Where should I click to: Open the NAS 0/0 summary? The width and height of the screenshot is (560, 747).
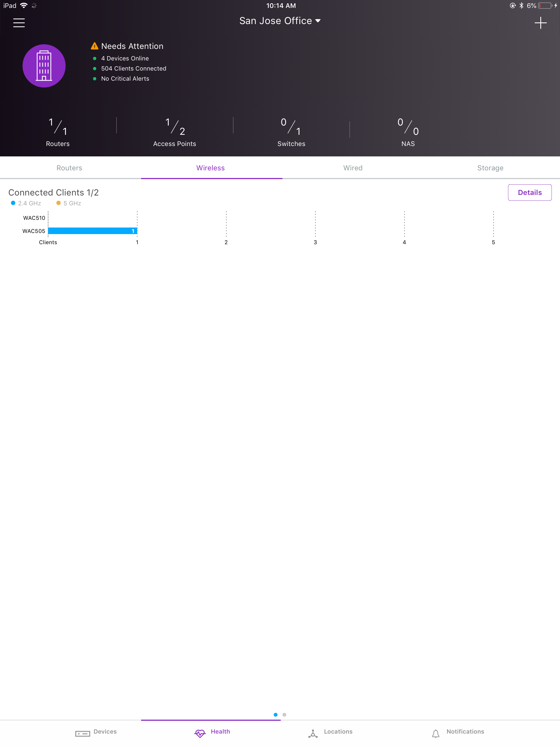pos(408,132)
